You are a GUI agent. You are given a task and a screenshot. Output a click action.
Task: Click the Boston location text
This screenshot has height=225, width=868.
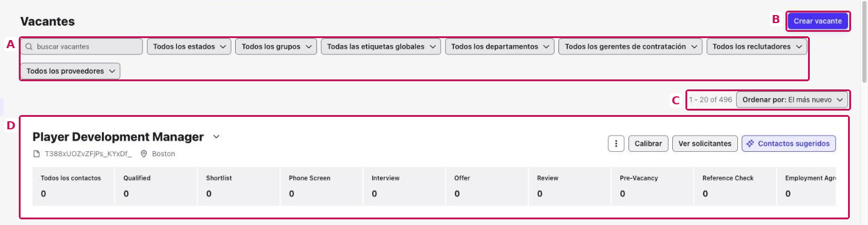163,154
